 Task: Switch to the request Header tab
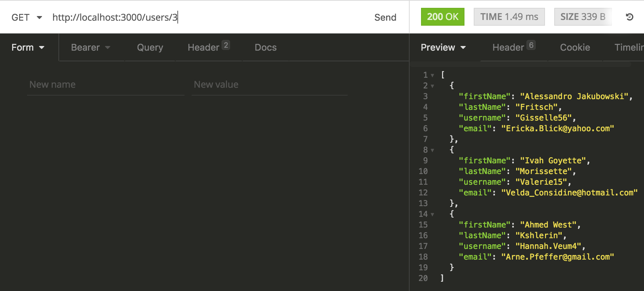coord(208,47)
